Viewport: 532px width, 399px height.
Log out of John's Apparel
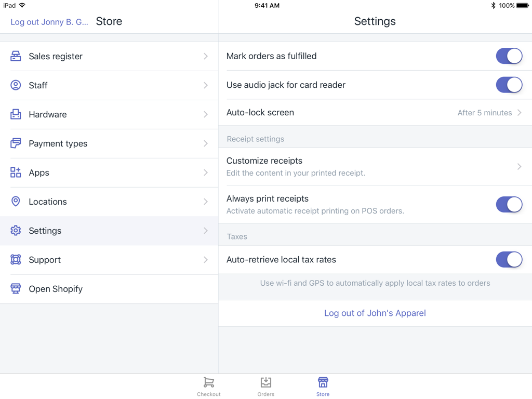click(375, 313)
